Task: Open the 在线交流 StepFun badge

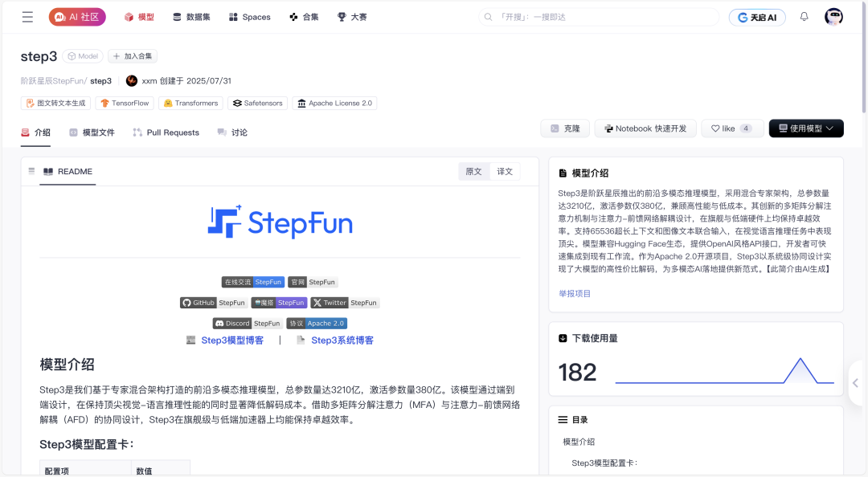Action: (253, 282)
